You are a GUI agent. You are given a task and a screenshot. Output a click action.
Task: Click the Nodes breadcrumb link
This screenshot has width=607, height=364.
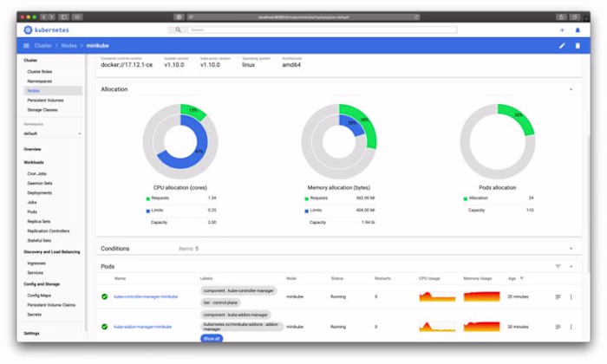pyautogui.click(x=69, y=46)
